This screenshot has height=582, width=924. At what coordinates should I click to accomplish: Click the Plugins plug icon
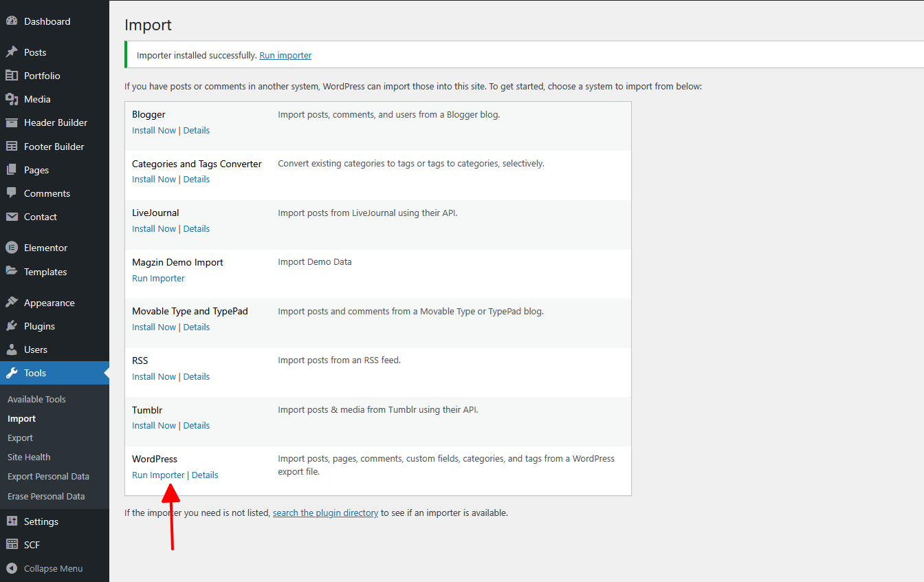point(12,326)
